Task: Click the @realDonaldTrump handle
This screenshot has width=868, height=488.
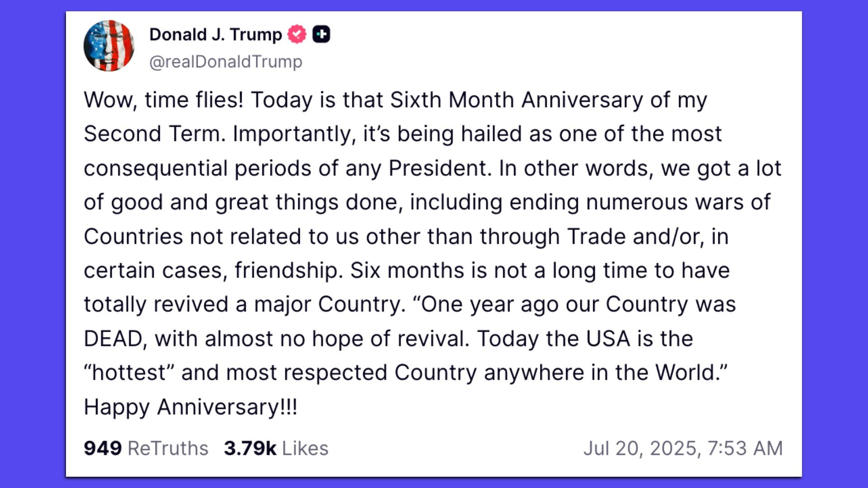Action: coord(225,62)
